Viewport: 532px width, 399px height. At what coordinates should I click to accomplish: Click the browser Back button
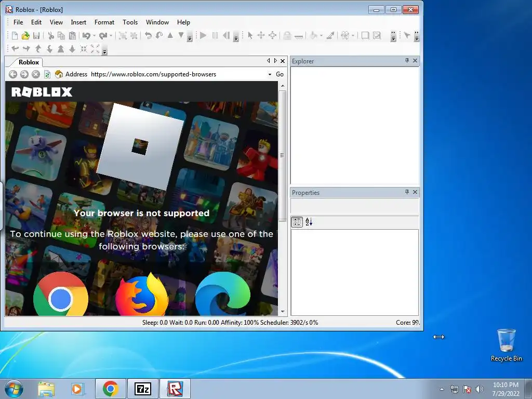[x=13, y=74]
